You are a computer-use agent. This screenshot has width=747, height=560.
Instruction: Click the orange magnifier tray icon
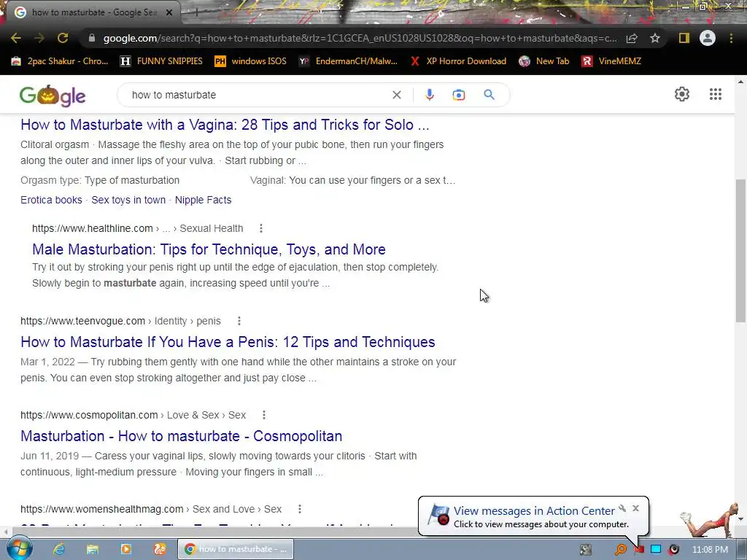(621, 550)
